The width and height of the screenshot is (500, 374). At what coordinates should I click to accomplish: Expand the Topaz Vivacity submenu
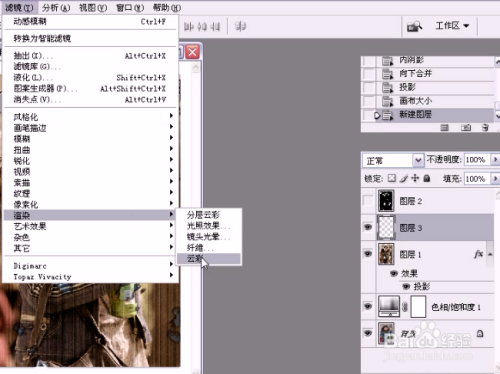(x=90, y=277)
